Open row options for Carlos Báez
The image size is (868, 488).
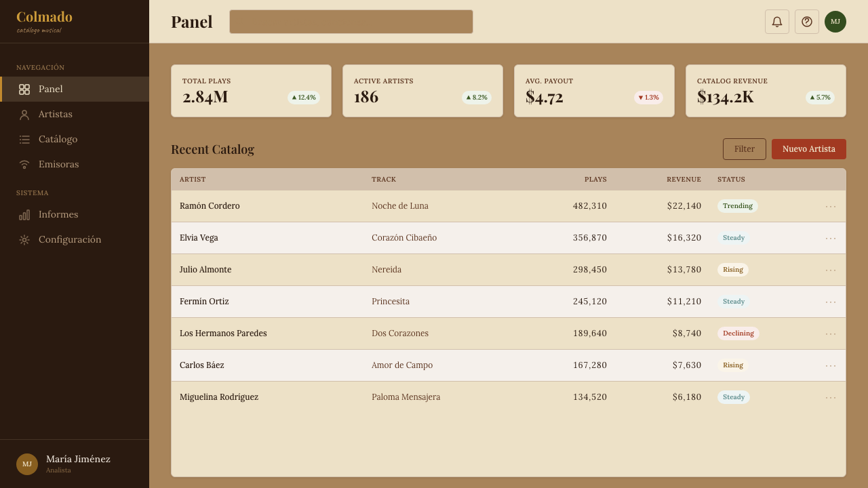click(831, 365)
